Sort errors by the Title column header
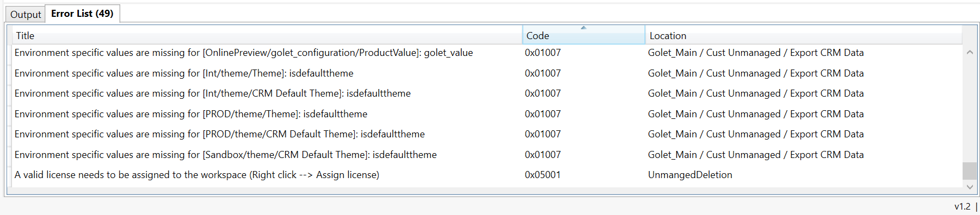The width and height of the screenshot is (980, 215). tap(267, 36)
